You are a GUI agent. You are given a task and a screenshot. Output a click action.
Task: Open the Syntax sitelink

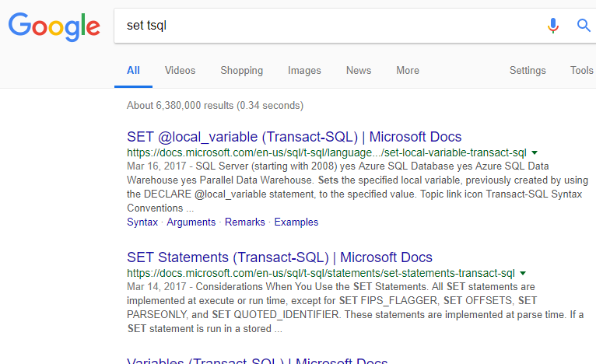(x=142, y=222)
